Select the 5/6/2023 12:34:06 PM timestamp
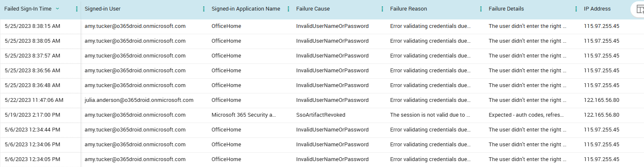This screenshot has width=644, height=167. pyautogui.click(x=32, y=145)
